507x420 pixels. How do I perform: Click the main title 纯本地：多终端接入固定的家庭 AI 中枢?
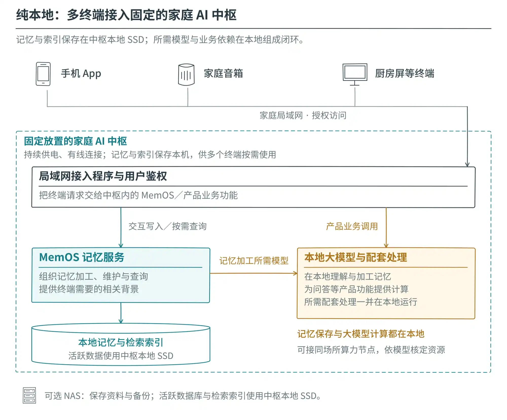coord(126,15)
